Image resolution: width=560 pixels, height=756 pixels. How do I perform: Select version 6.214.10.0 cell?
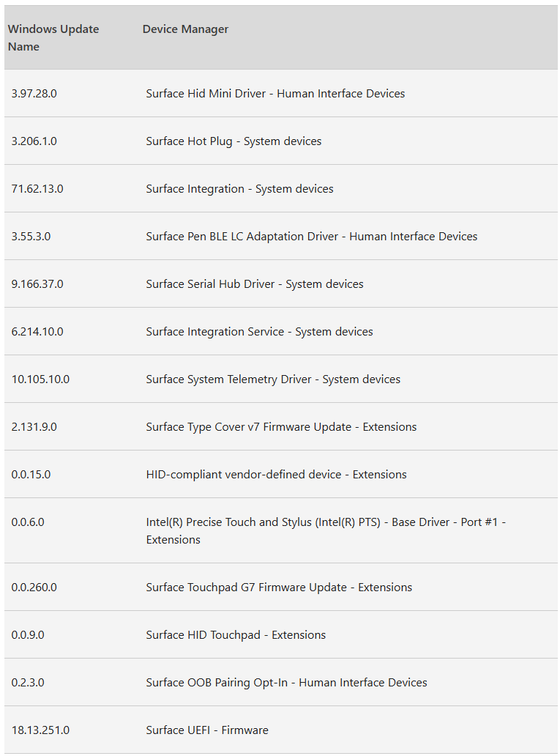[37, 332]
